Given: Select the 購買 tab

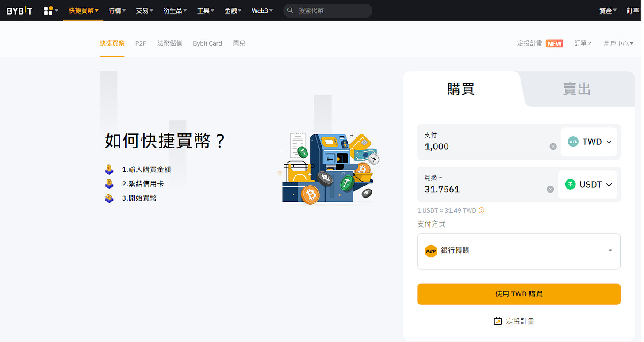Looking at the screenshot, I should click(x=461, y=89).
